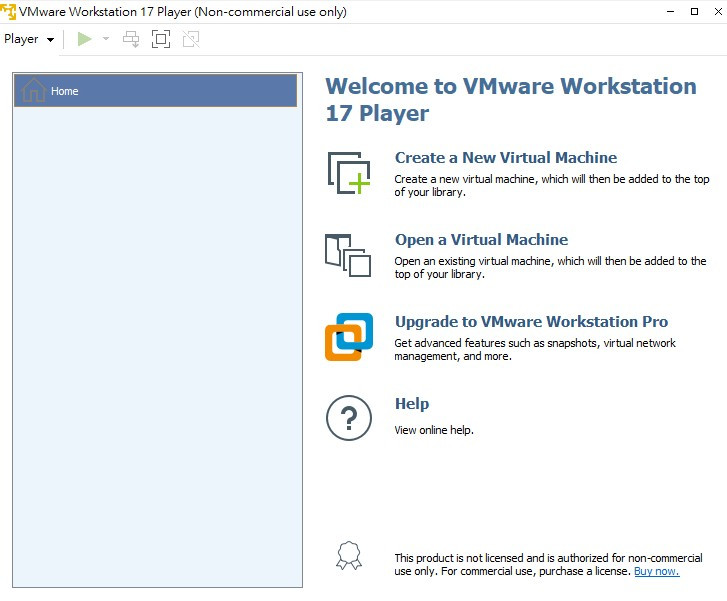Click the 'Create a new virtual machine, which will' description
The width and height of the screenshot is (727, 601).
tap(552, 185)
